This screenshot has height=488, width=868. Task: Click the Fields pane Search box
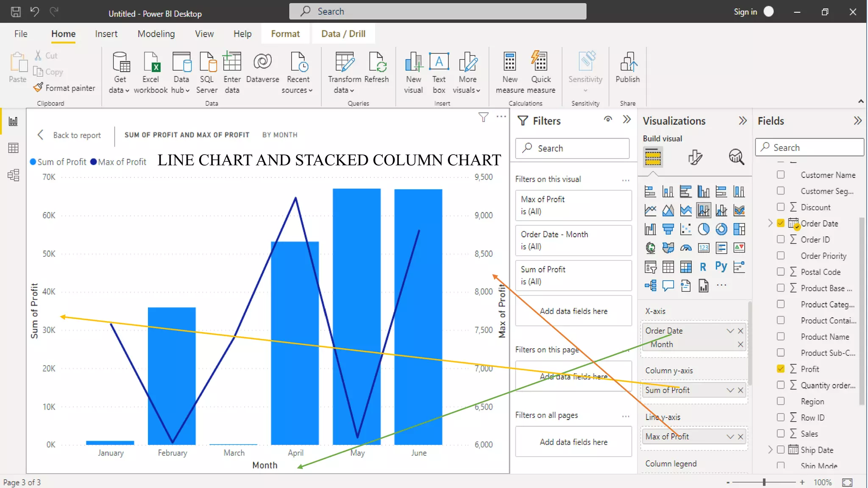click(x=809, y=147)
